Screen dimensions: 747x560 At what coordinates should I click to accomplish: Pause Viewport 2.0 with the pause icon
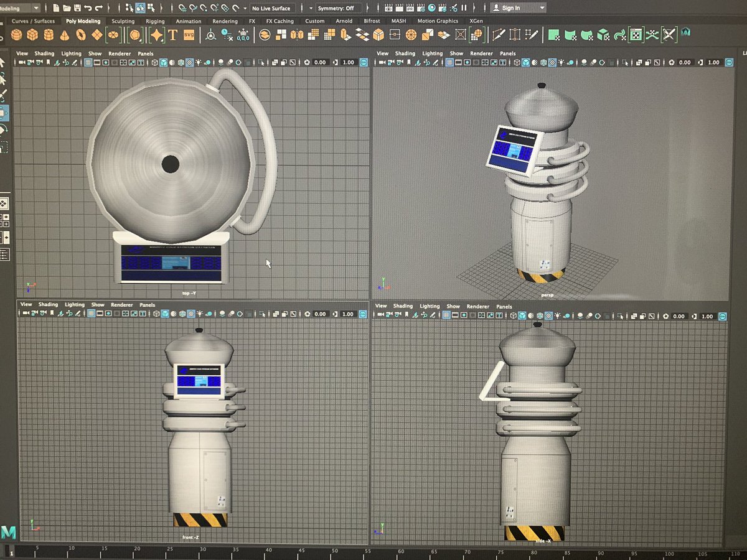pyautogui.click(x=464, y=8)
